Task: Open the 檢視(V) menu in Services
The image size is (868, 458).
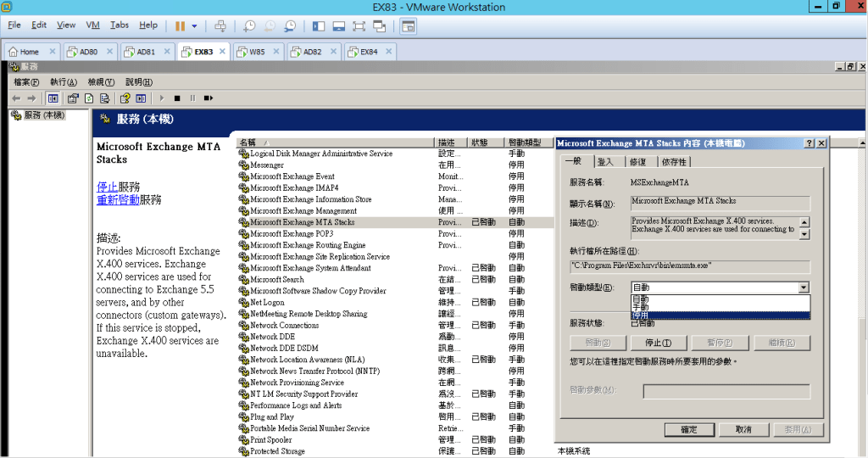Action: pos(101,82)
